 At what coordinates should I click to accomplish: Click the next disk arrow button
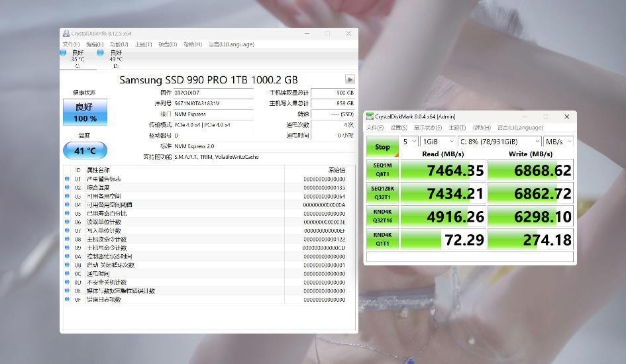(x=350, y=79)
